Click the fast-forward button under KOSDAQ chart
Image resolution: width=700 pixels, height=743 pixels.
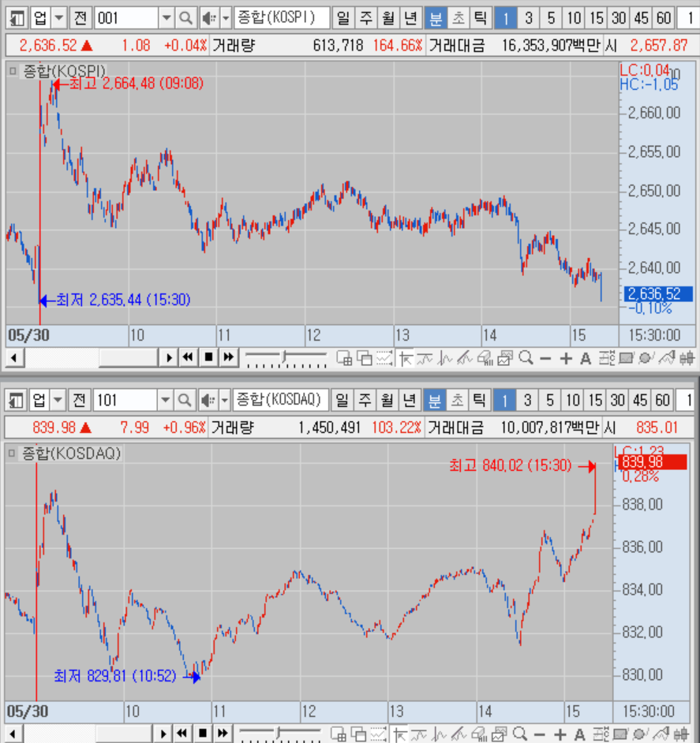(223, 734)
